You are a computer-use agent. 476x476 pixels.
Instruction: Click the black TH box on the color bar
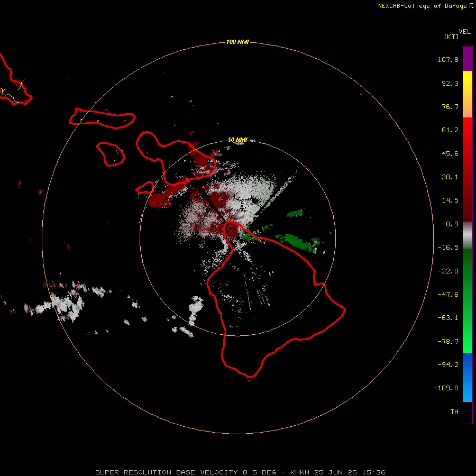click(x=467, y=413)
